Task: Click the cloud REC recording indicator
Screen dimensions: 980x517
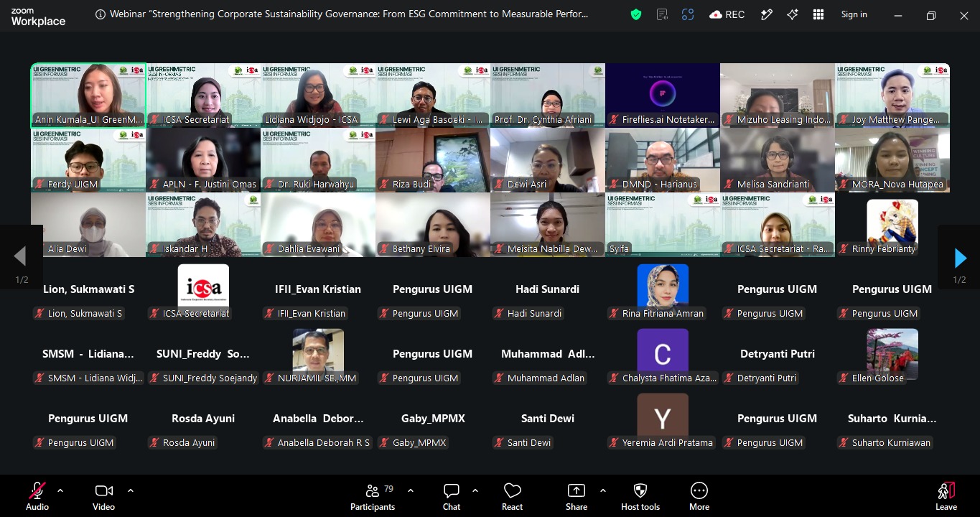Action: (727, 14)
